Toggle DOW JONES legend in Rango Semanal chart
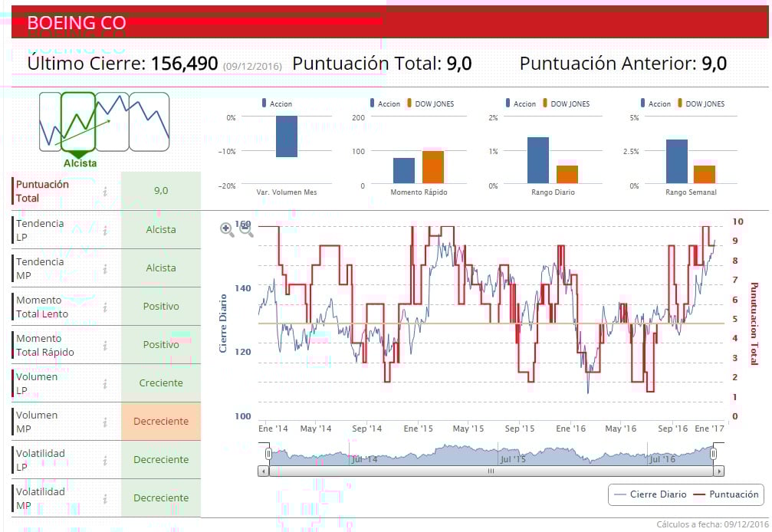Viewport: 772px width, 532px height. click(x=701, y=103)
